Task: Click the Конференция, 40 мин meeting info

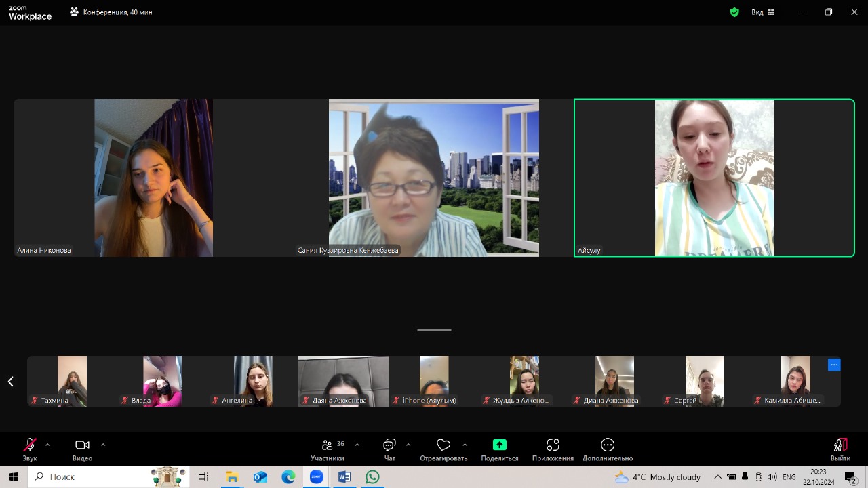Action: click(x=111, y=12)
